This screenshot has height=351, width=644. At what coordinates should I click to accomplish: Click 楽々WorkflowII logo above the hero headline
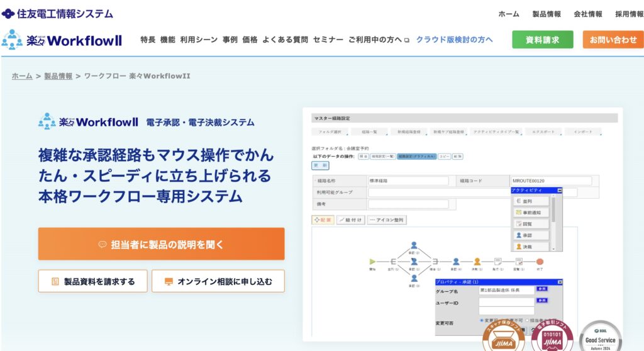click(x=88, y=121)
